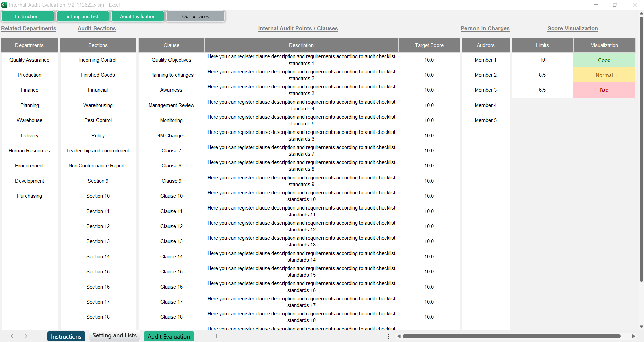Viewport: 644px width, 342px height.
Task: Click the vertical scrollbar thumb
Action: click(x=641, y=148)
